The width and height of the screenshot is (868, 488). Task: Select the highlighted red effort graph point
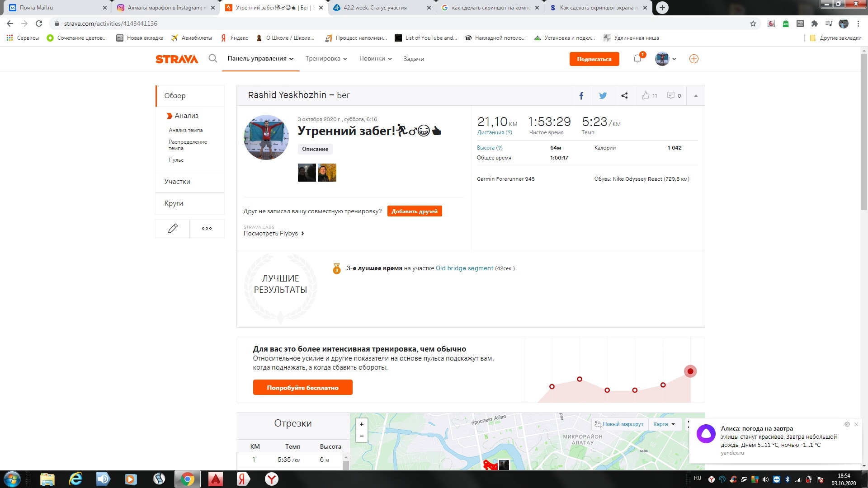pyautogui.click(x=690, y=371)
